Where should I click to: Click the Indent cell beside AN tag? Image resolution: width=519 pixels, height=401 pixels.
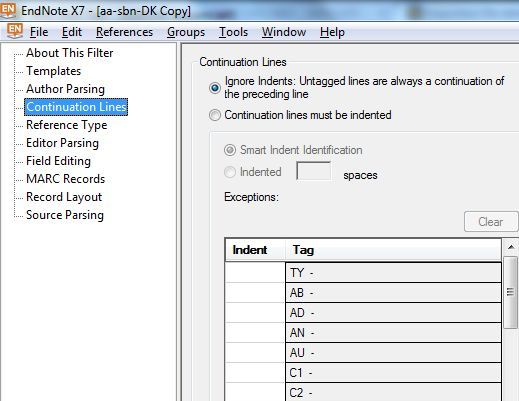255,333
